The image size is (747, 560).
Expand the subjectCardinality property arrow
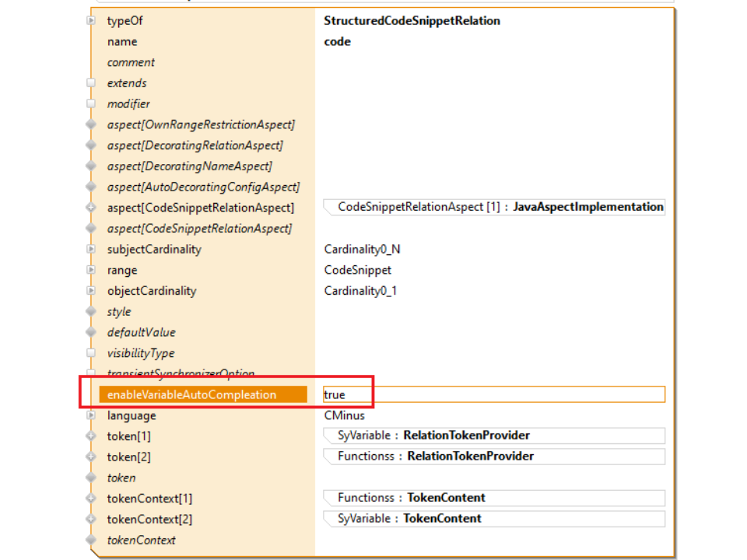[91, 250]
